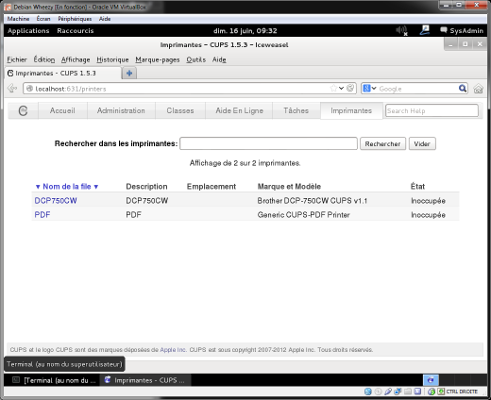Click the VirtualBox keyboard capture arrow icon

(x=441, y=391)
